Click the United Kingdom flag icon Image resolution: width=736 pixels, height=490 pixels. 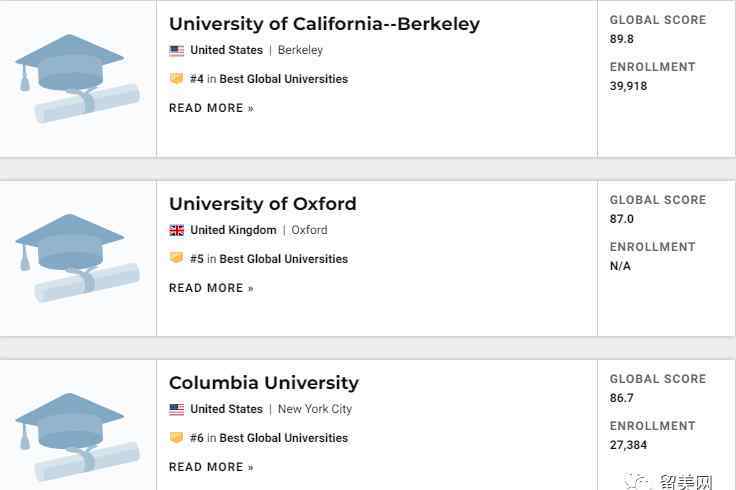click(176, 230)
